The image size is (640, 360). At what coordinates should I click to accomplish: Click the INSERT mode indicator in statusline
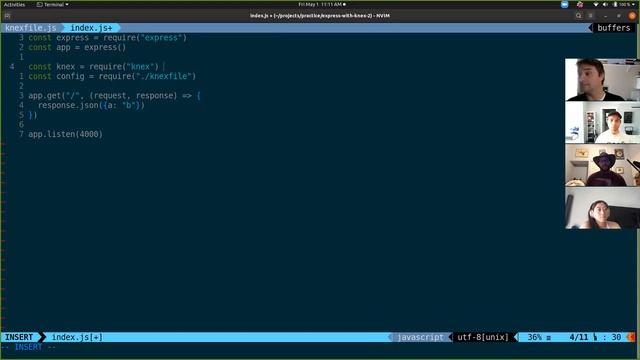coord(19,337)
